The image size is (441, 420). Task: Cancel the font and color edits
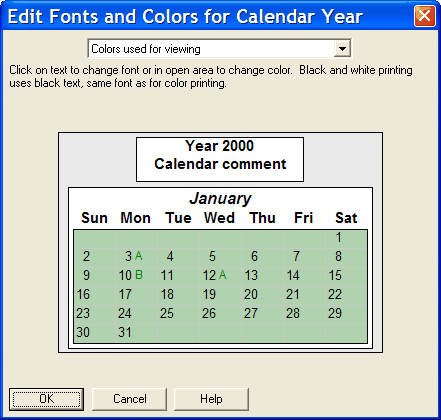coord(129,399)
